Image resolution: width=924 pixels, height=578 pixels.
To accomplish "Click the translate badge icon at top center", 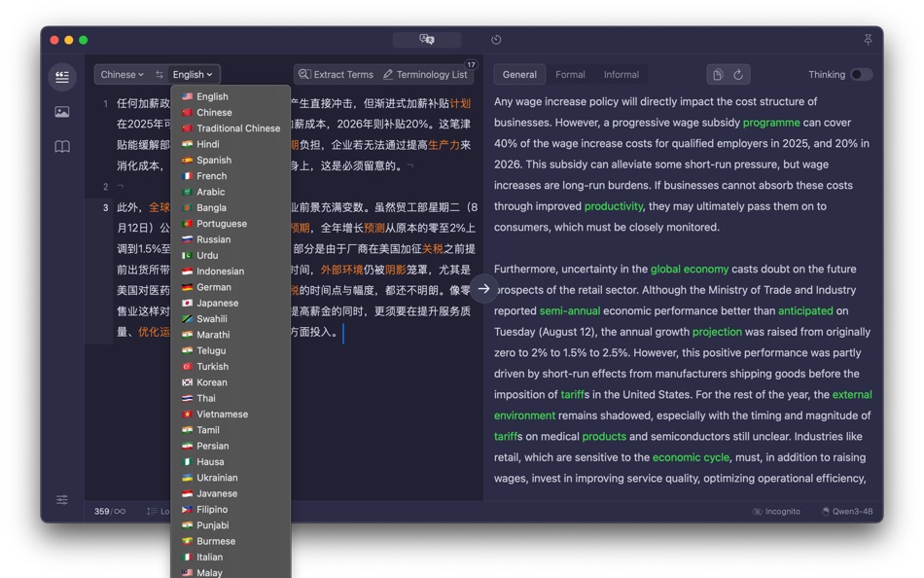I will coord(428,40).
